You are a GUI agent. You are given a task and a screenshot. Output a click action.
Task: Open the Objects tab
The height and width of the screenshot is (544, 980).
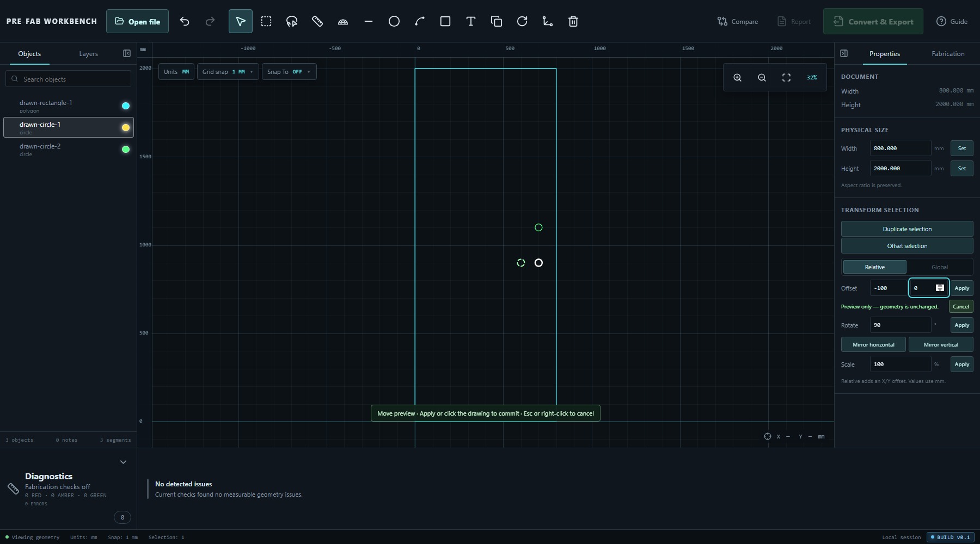[x=29, y=54]
